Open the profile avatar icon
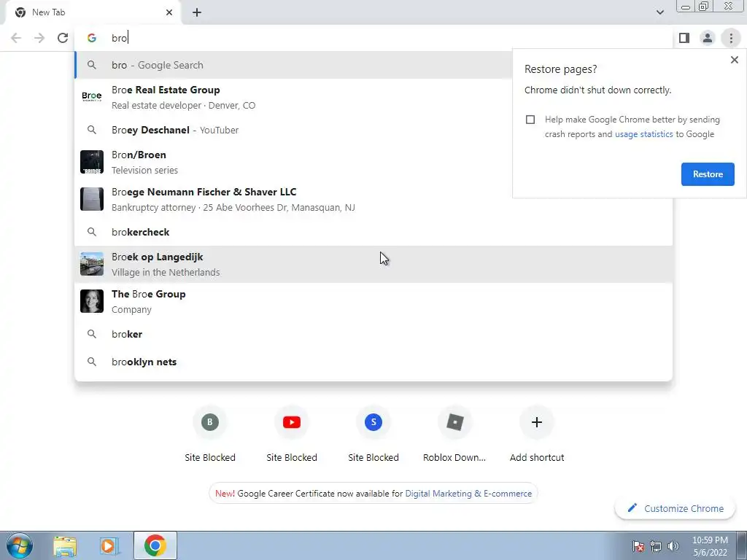Screen dimensions: 747x560 click(x=708, y=38)
